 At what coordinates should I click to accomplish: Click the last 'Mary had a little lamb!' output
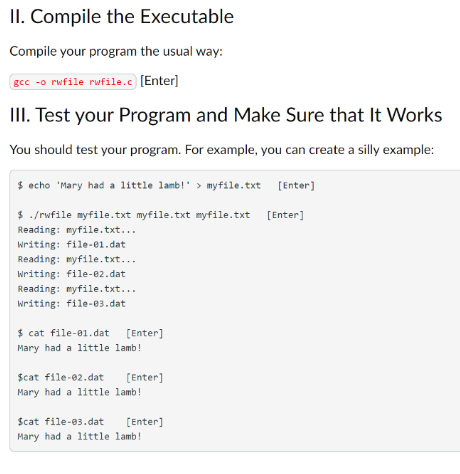click(x=80, y=436)
